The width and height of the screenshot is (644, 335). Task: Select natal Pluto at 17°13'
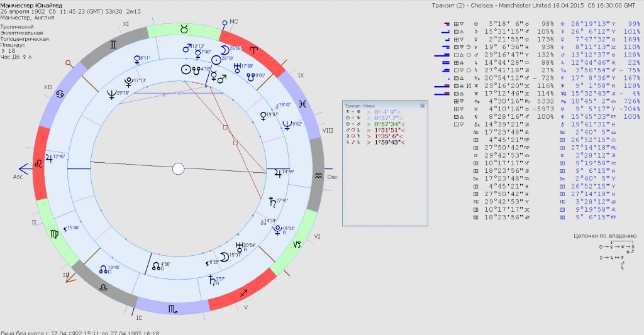(x=130, y=82)
